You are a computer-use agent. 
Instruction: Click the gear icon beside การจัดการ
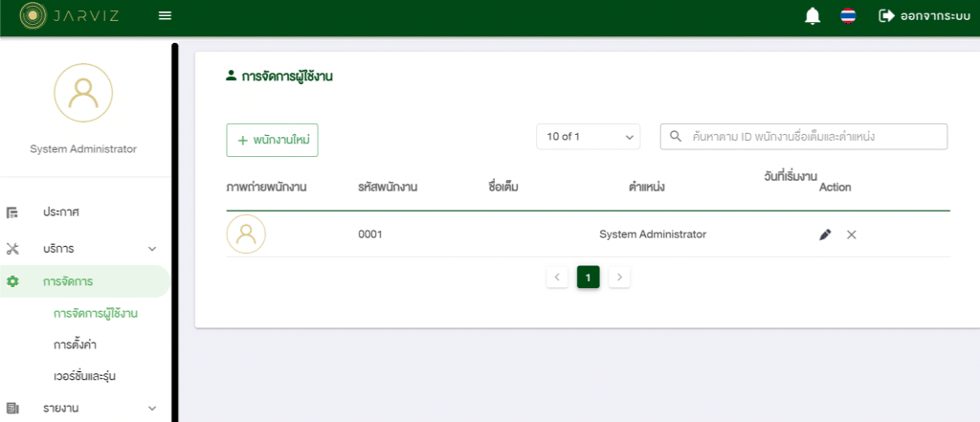[12, 281]
